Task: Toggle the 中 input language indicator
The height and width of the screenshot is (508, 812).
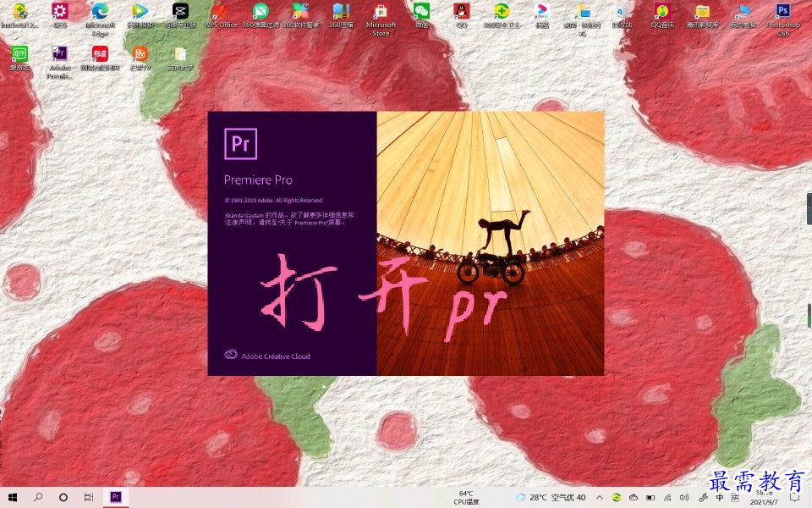Action: (x=719, y=498)
